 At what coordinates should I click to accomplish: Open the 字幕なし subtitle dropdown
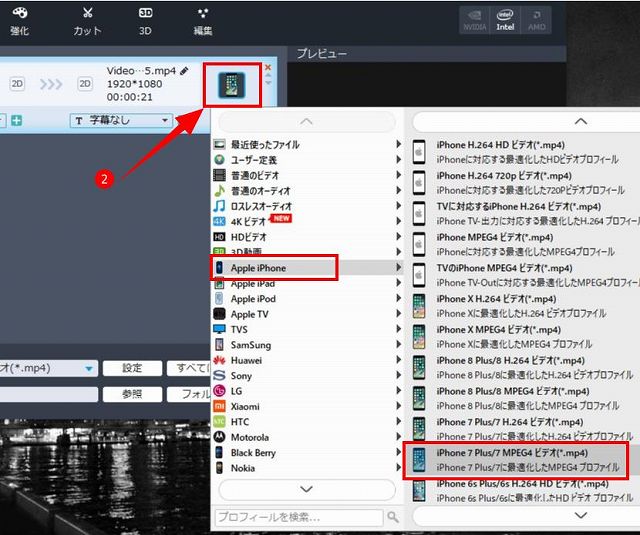coord(121,120)
